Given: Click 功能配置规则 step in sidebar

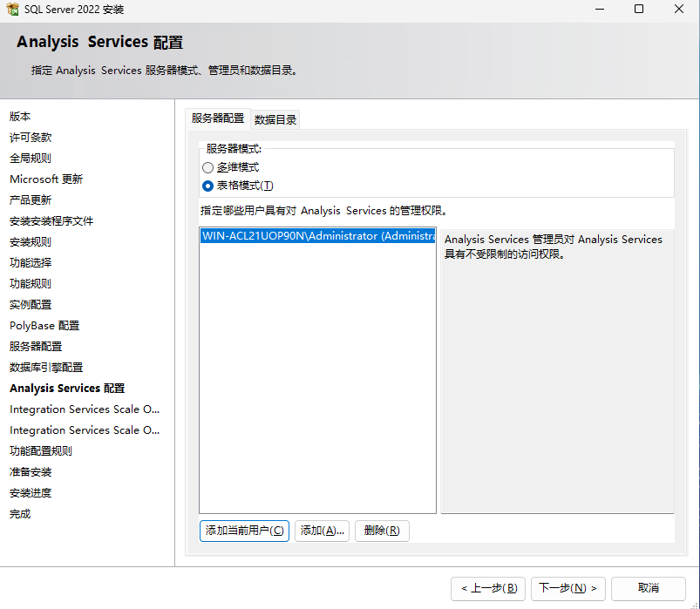Looking at the screenshot, I should pos(41,451).
